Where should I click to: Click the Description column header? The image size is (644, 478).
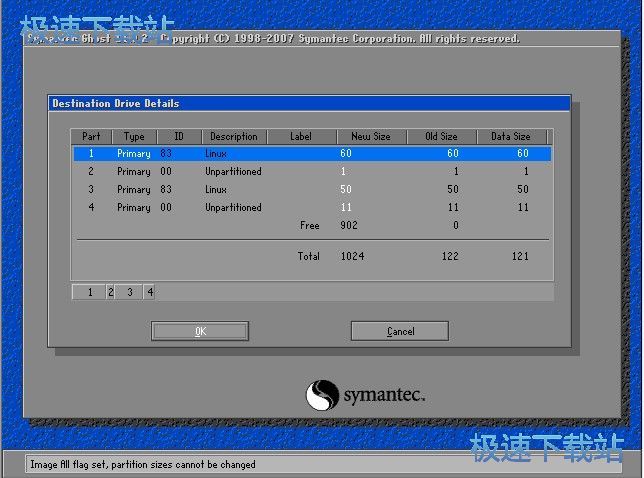234,136
